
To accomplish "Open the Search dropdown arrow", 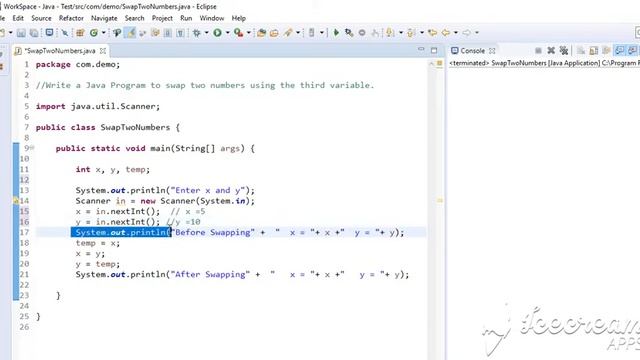I will pyautogui.click(x=298, y=33).
